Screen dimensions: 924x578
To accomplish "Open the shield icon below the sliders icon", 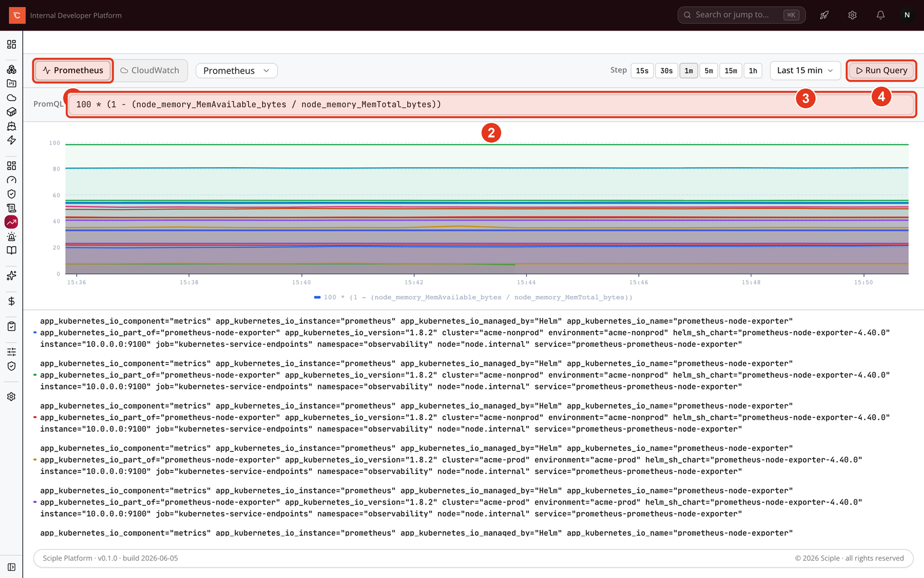I will pyautogui.click(x=12, y=366).
